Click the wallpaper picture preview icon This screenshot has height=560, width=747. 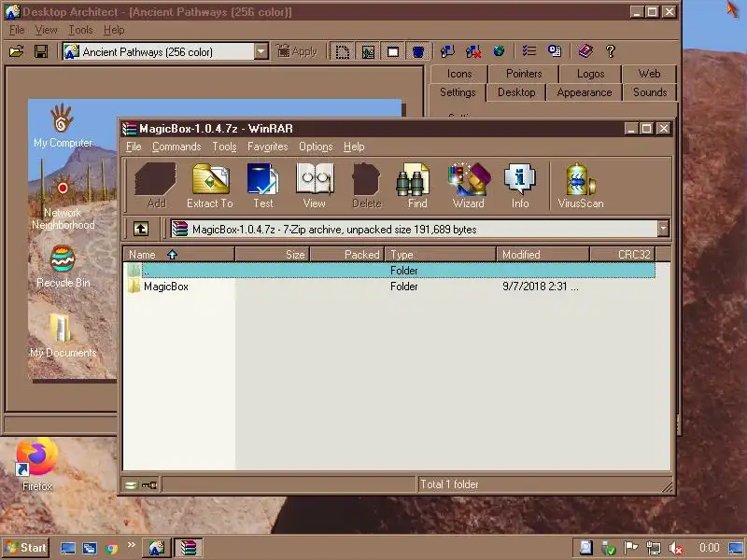(368, 51)
